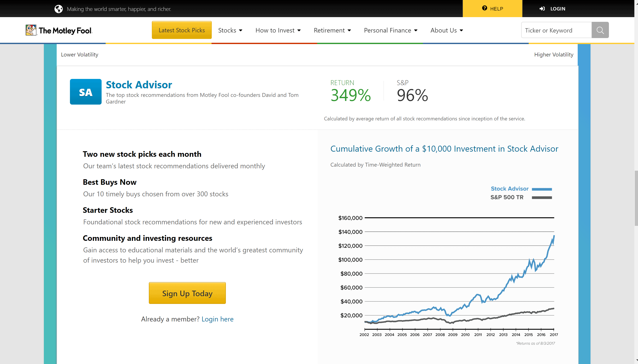Click the SA Stock Advisor badge
Screen dimensions: 638x364
(86, 92)
